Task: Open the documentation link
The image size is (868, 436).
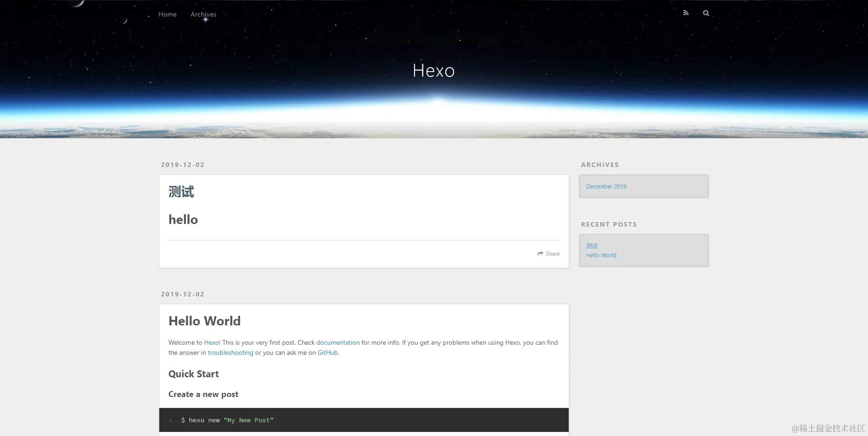Action: (x=338, y=342)
